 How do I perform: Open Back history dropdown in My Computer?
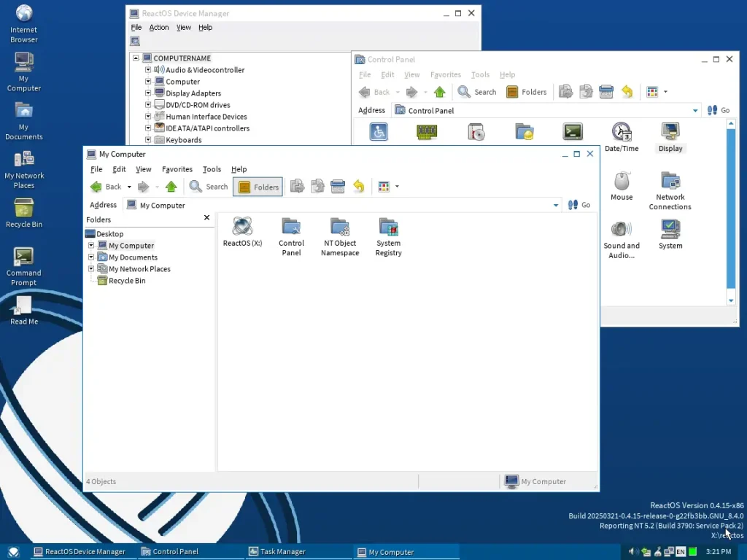tap(129, 187)
